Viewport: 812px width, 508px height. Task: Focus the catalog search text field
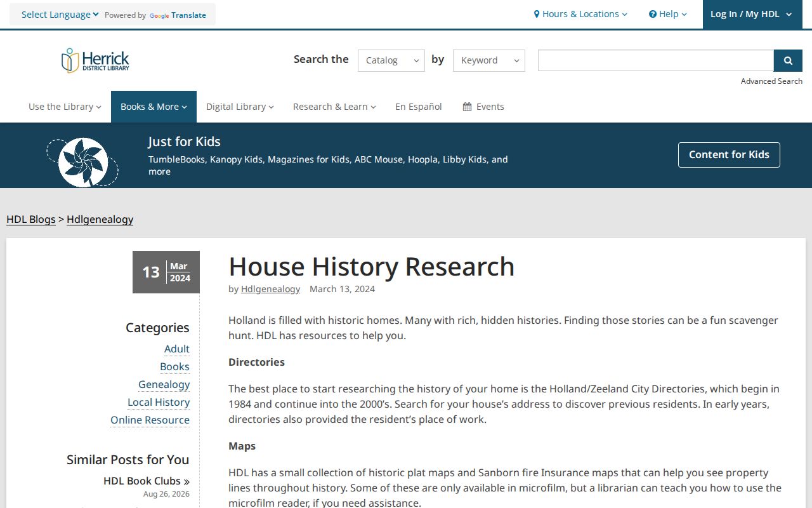click(656, 60)
